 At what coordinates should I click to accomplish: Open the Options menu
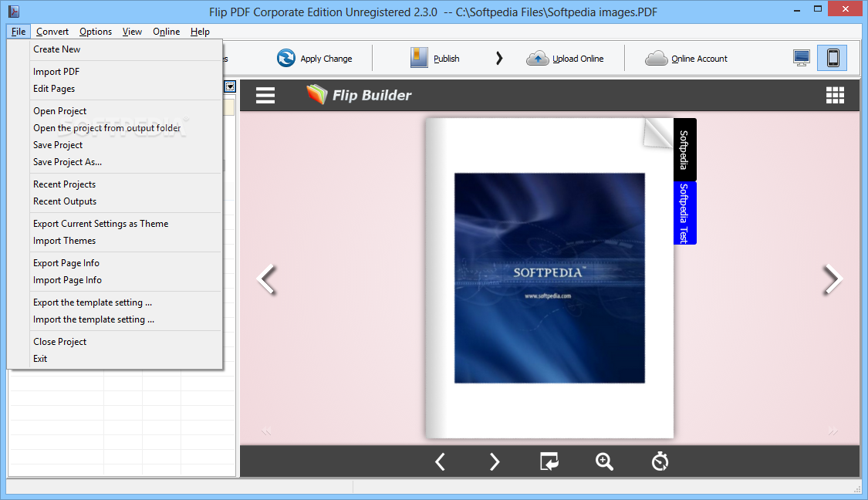pos(96,32)
